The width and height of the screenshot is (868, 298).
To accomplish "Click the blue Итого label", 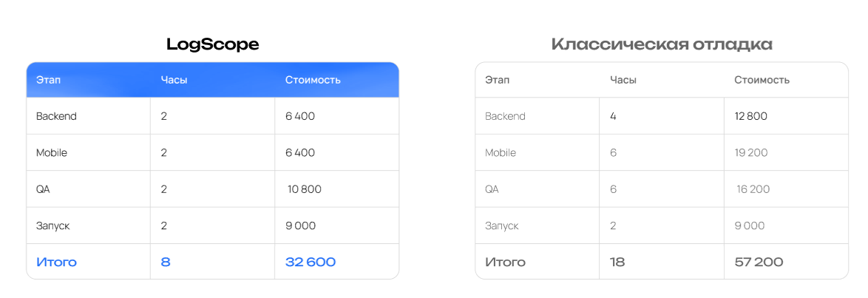I will pos(56,262).
